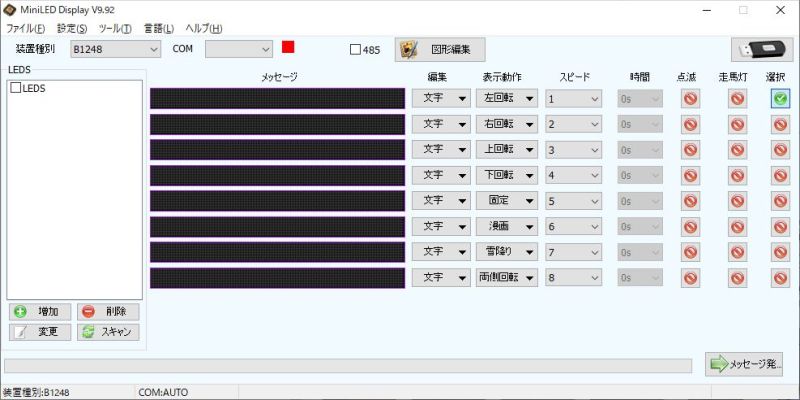Open the device type B1248 dropdown

(x=115, y=48)
